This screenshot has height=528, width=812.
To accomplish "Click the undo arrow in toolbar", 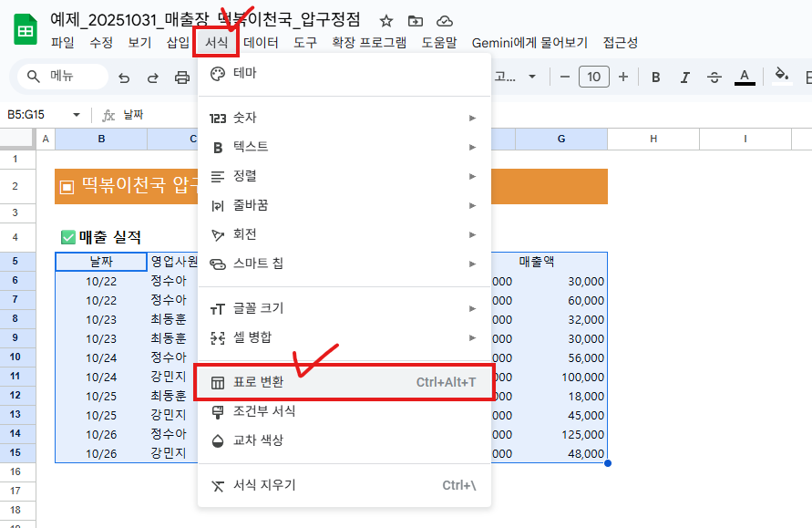I will 124,77.
